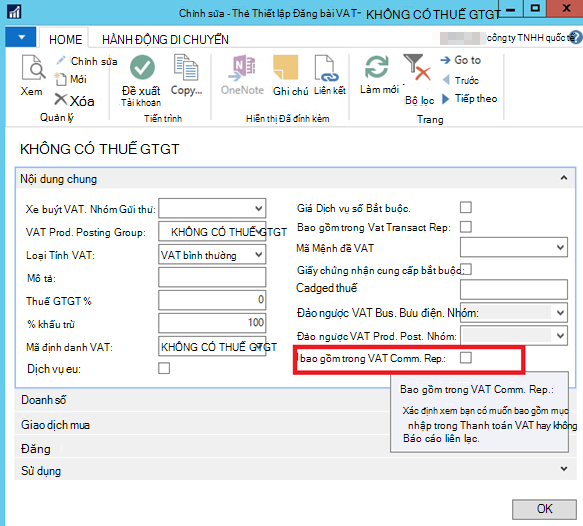This screenshot has height=526, width=583.
Task: Open Đảo ngược VAT Prod. Post. Nhóm dropdown
Action: pos(560,336)
